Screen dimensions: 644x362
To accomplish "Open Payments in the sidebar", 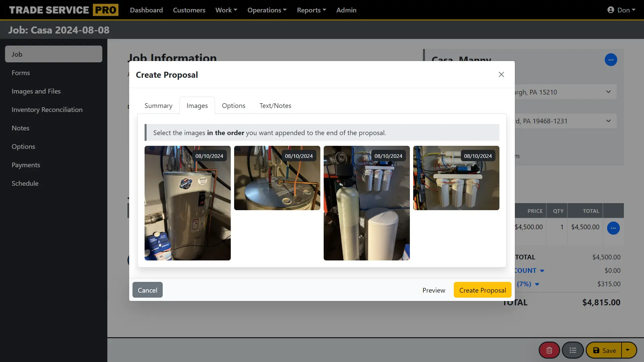I will [x=26, y=165].
